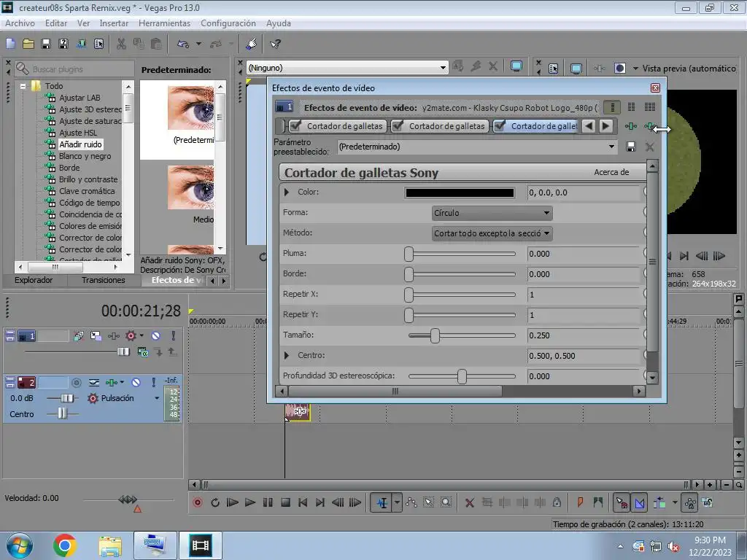Select the Zoom edit tool (magnifier)
This screenshot has height=560, width=747.
[x=446, y=502]
